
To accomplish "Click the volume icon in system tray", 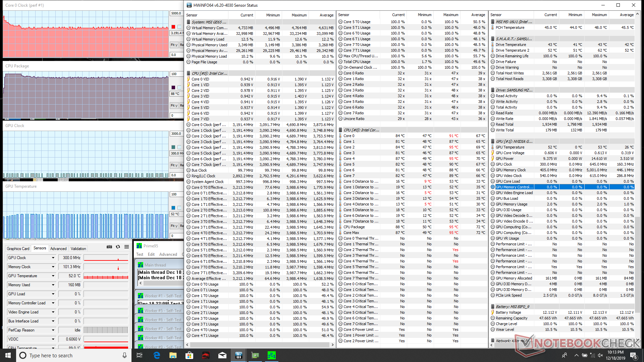I will tap(600, 355).
